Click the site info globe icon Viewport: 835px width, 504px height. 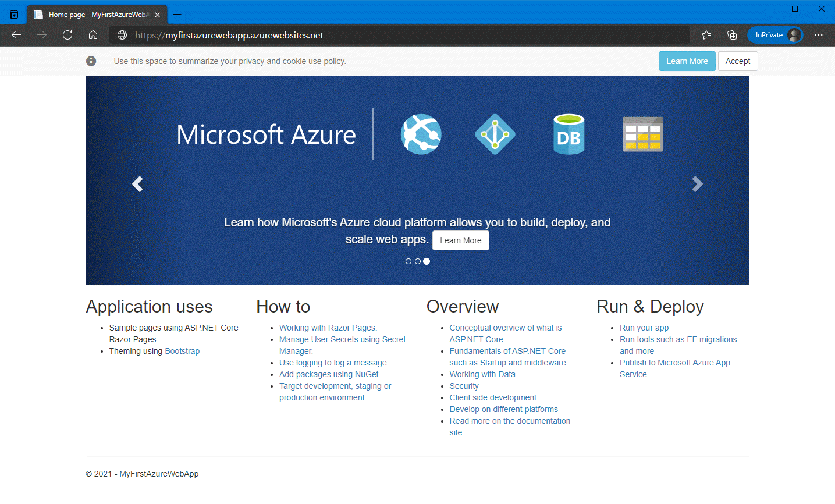pyautogui.click(x=122, y=35)
